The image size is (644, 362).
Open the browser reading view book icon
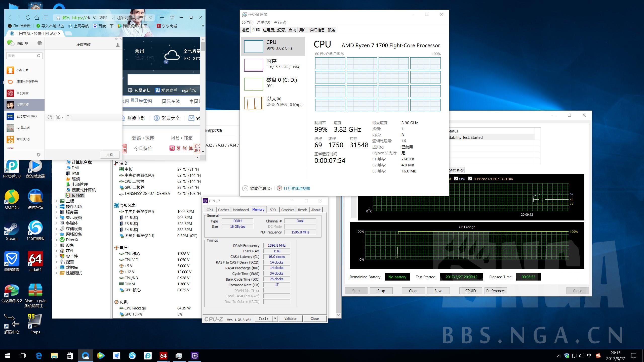(46, 17)
